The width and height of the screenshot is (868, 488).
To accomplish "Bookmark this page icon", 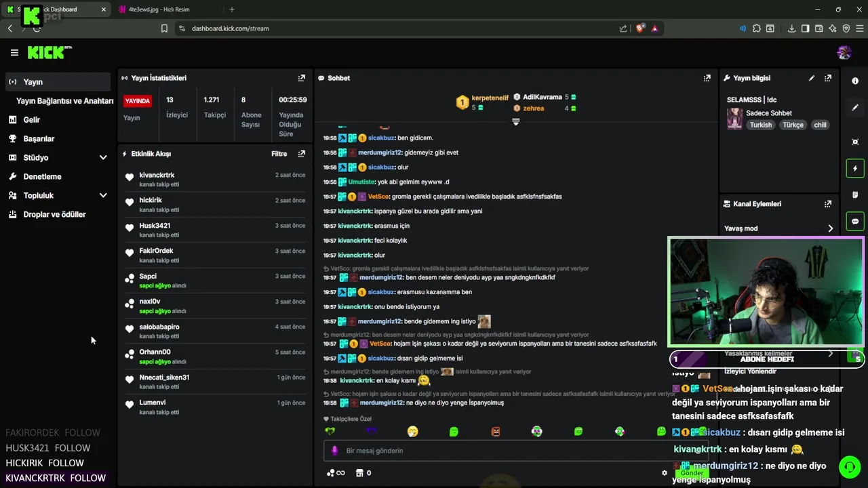I will click(164, 28).
